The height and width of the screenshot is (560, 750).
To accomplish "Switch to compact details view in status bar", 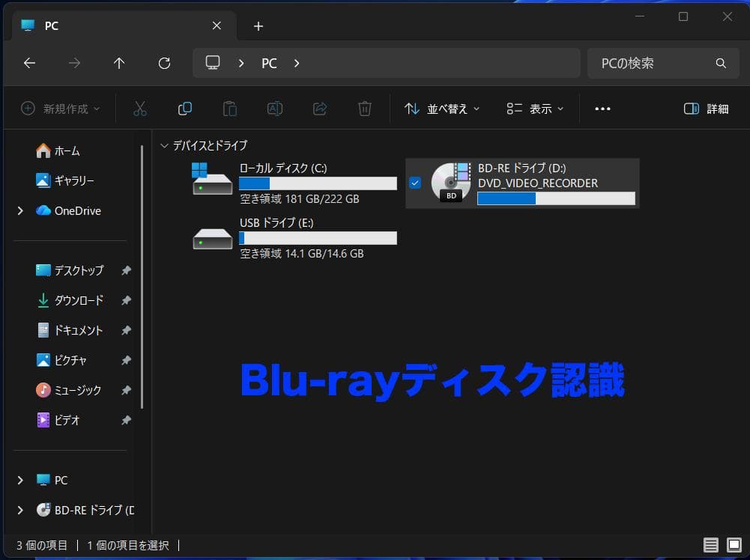I will (710, 545).
